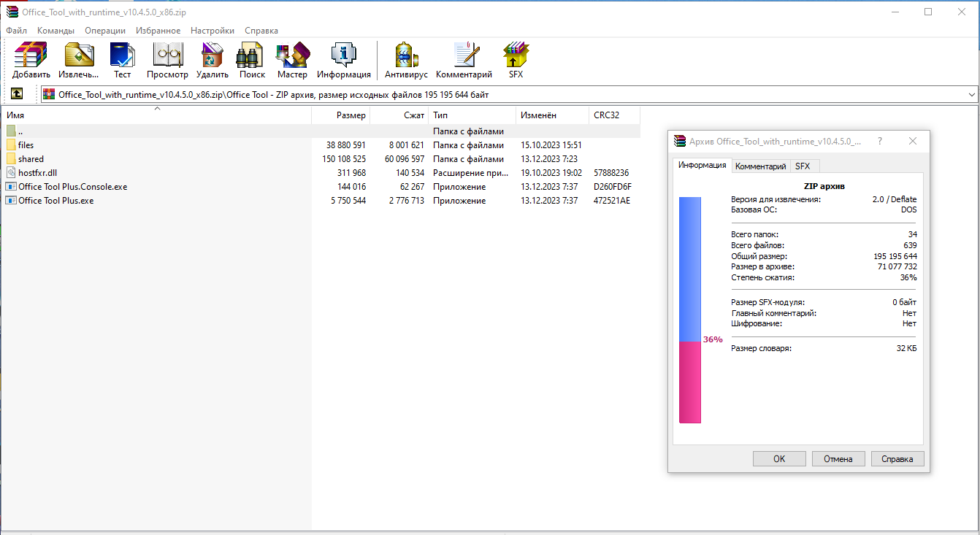Click the up-one-level folder arrow button

click(x=16, y=94)
